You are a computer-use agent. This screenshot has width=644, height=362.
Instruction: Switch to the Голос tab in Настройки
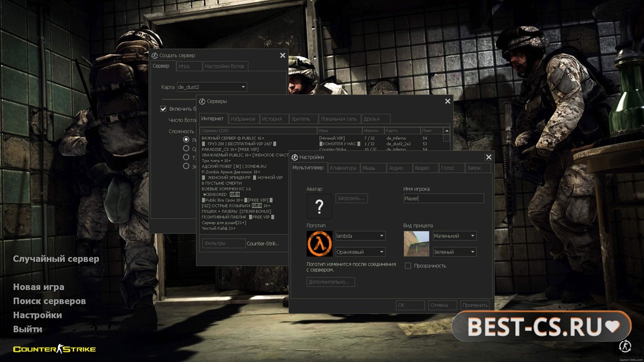click(451, 168)
